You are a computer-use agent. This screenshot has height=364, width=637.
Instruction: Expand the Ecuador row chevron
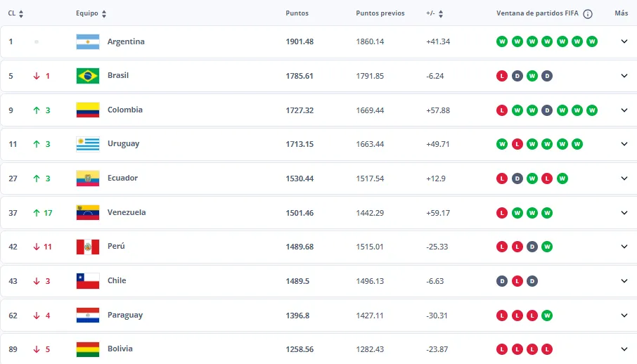coord(624,178)
